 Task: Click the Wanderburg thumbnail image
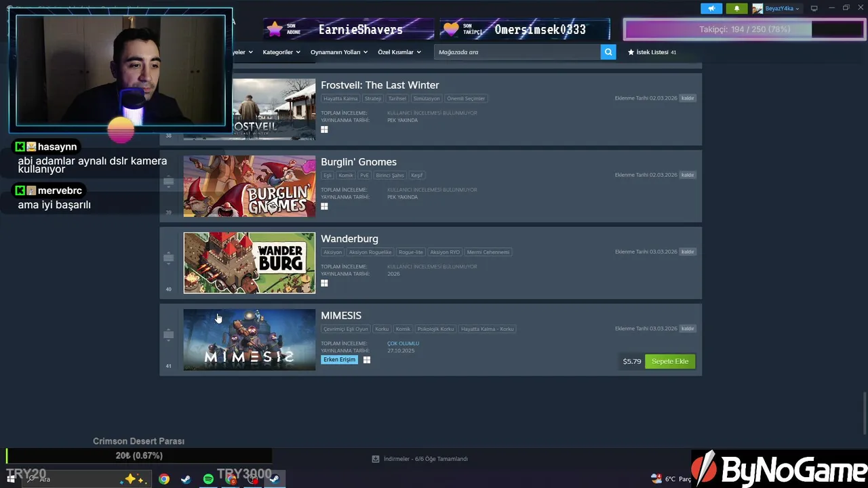pyautogui.click(x=249, y=263)
